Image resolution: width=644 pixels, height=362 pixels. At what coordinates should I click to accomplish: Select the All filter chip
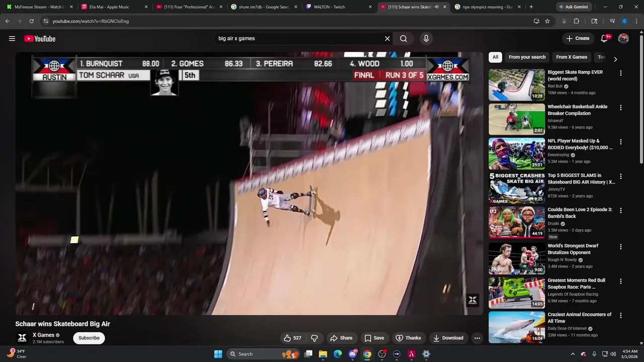point(495,57)
